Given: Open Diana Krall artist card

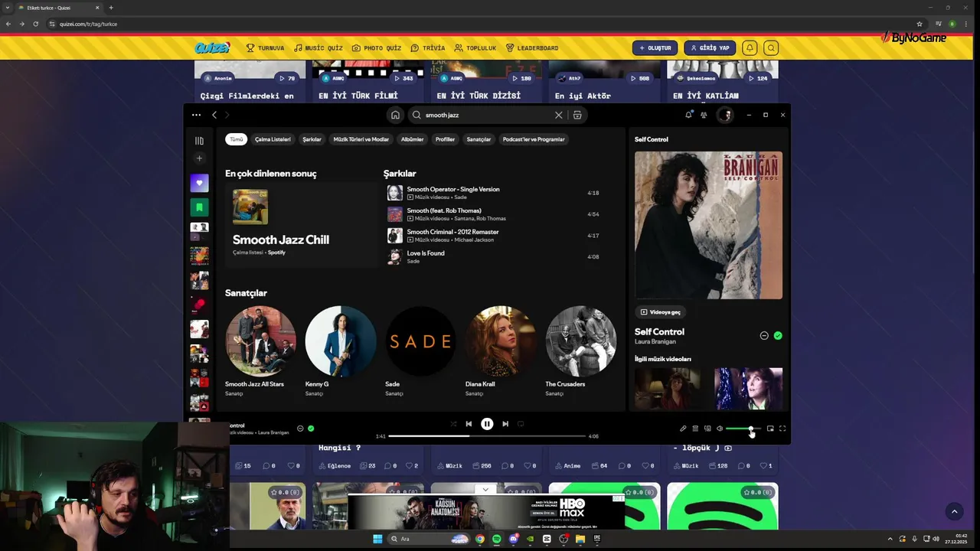Looking at the screenshot, I should click(x=501, y=351).
